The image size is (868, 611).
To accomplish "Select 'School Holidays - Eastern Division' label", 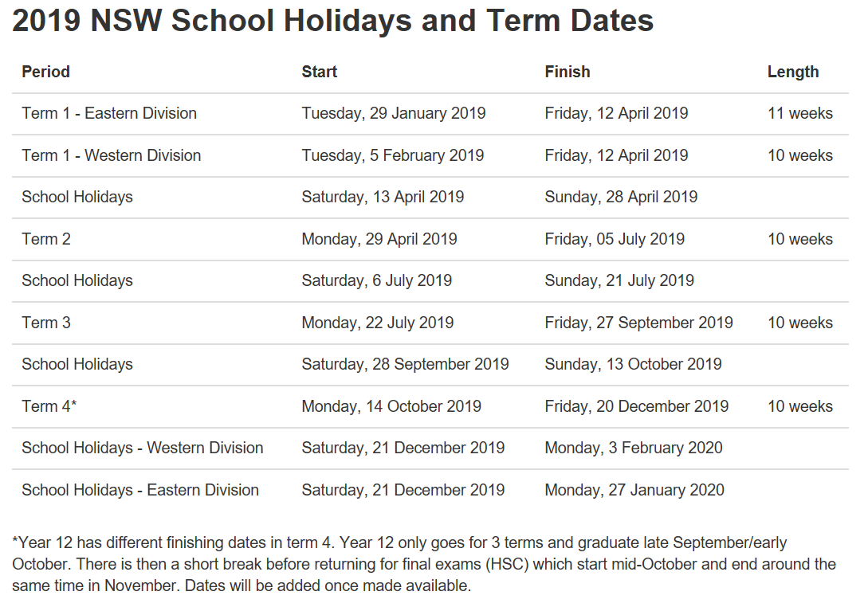I will pyautogui.click(x=140, y=490).
